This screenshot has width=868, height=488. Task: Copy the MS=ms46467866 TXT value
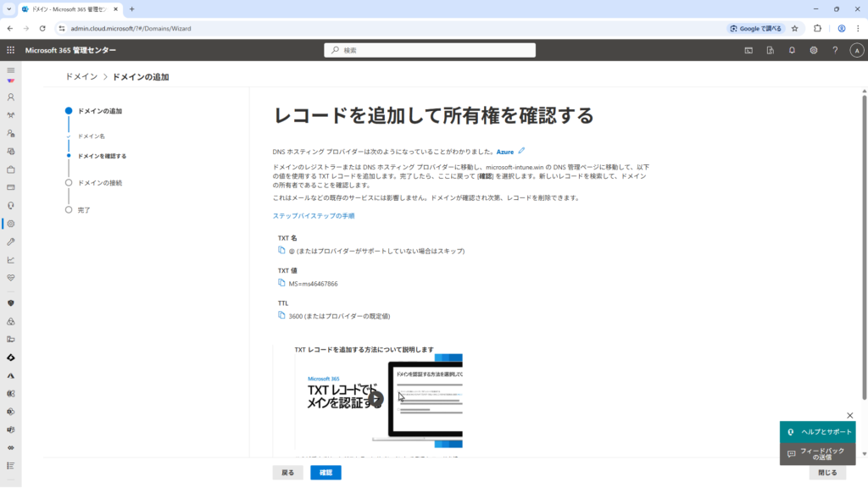282,283
